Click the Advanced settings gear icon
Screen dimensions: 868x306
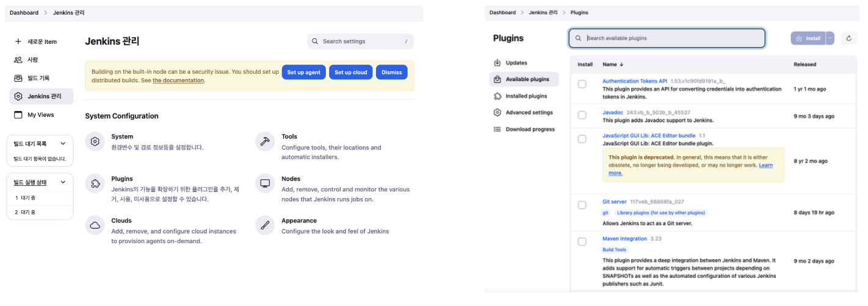497,112
